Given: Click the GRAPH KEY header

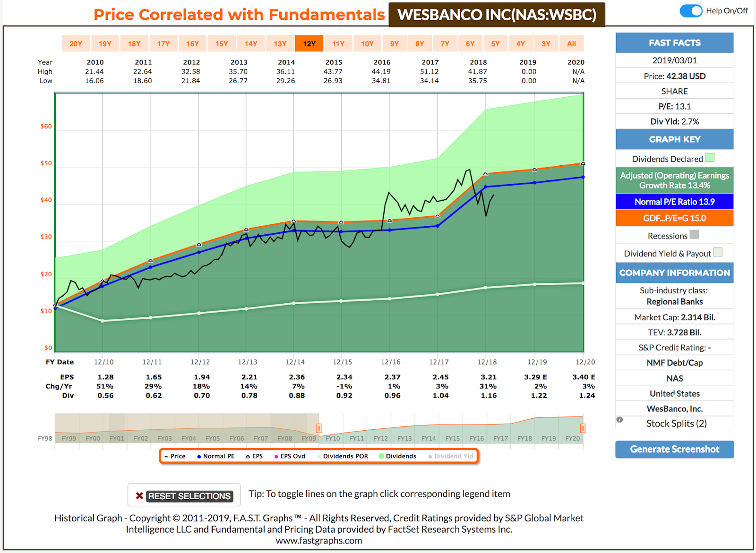Looking at the screenshot, I should pos(675,139).
